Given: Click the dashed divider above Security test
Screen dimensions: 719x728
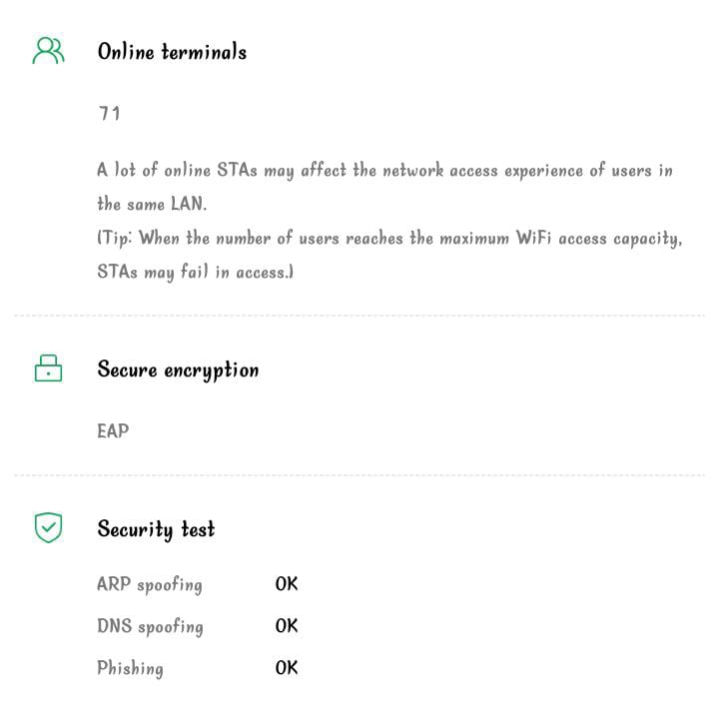Looking at the screenshot, I should [x=359, y=475].
